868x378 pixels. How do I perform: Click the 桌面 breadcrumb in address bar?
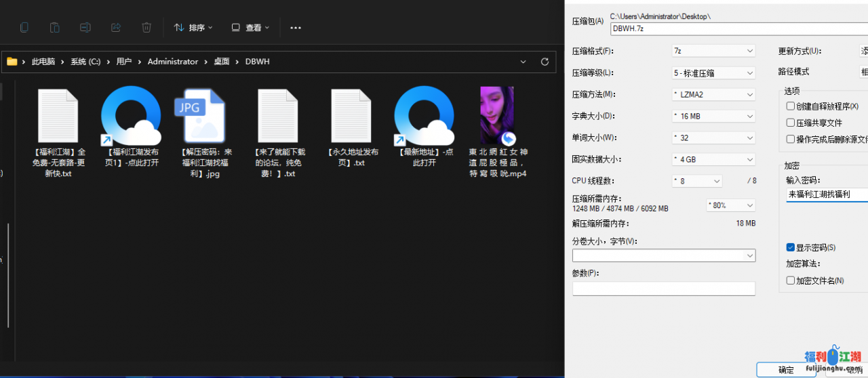pyautogui.click(x=222, y=62)
